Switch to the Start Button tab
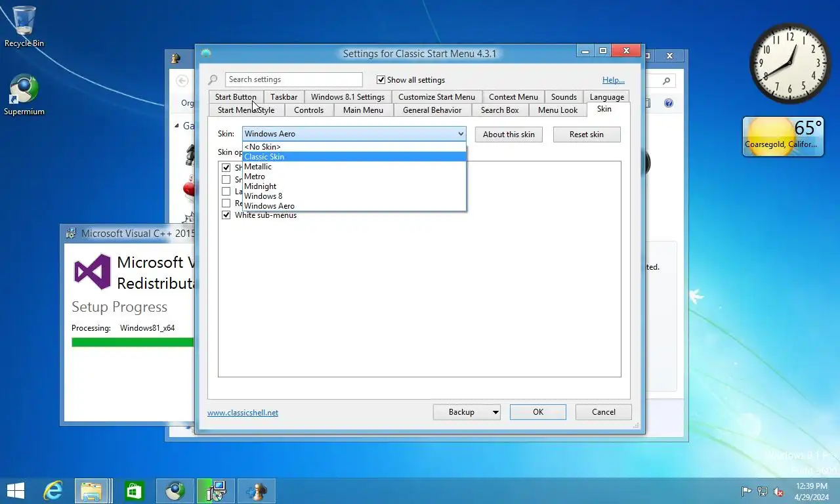This screenshot has width=840, height=504. click(x=236, y=97)
